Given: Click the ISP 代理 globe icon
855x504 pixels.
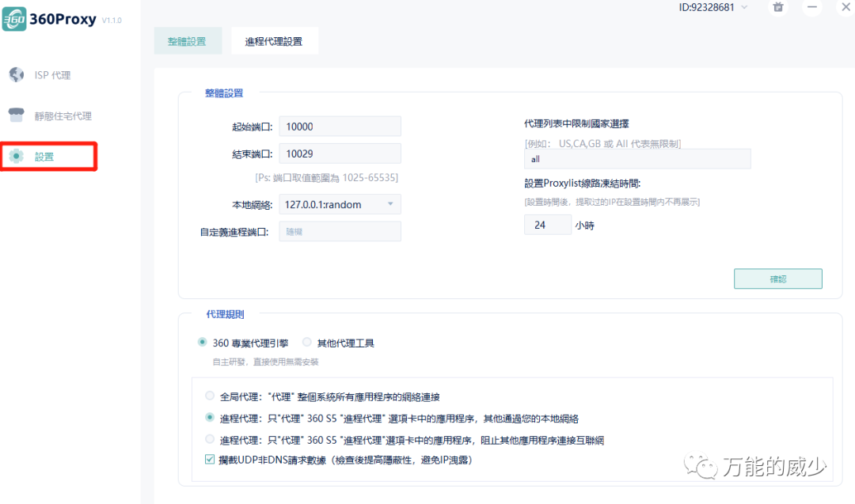Looking at the screenshot, I should coord(17,74).
